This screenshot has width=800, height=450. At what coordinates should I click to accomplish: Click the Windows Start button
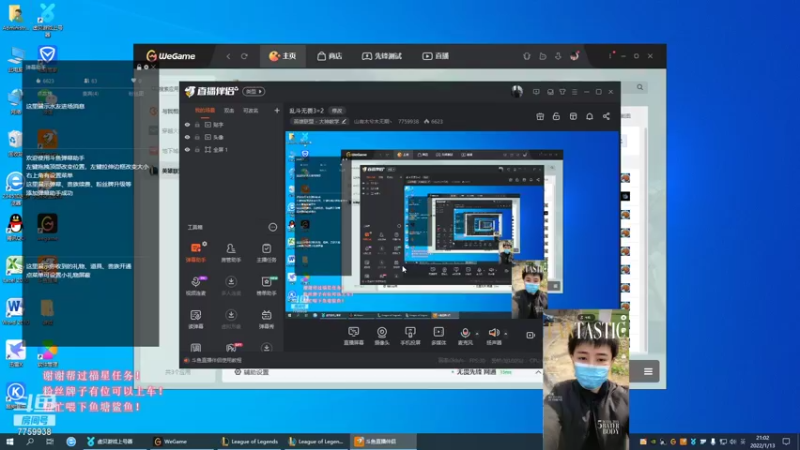pos(9,441)
